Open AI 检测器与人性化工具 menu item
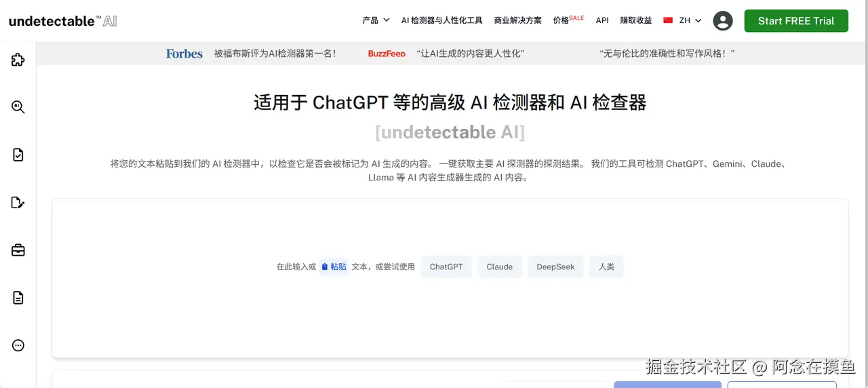Viewport: 868px width, 388px height. pyautogui.click(x=442, y=20)
